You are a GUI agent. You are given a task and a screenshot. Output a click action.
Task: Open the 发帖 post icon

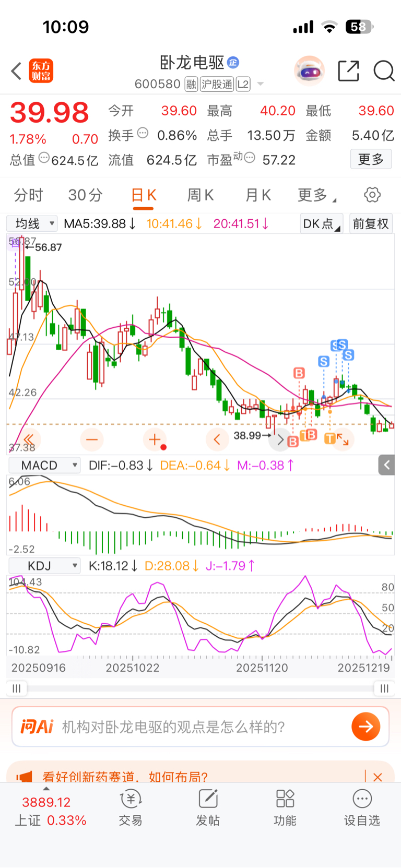[208, 808]
